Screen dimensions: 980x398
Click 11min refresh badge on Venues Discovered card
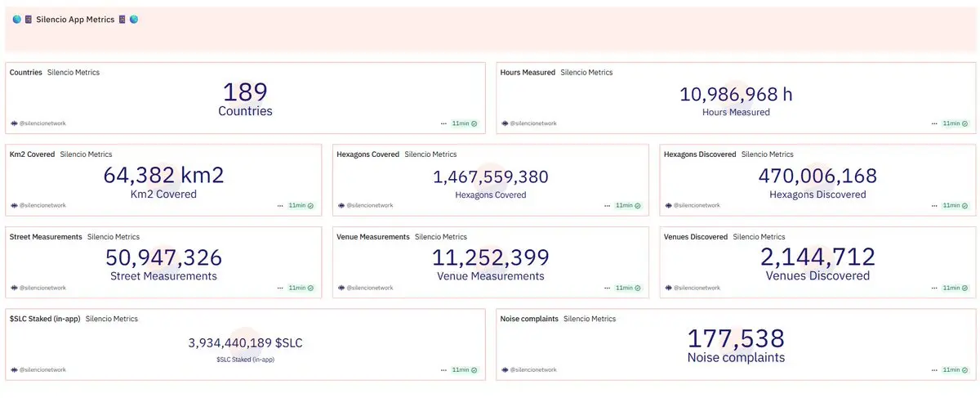(955, 288)
